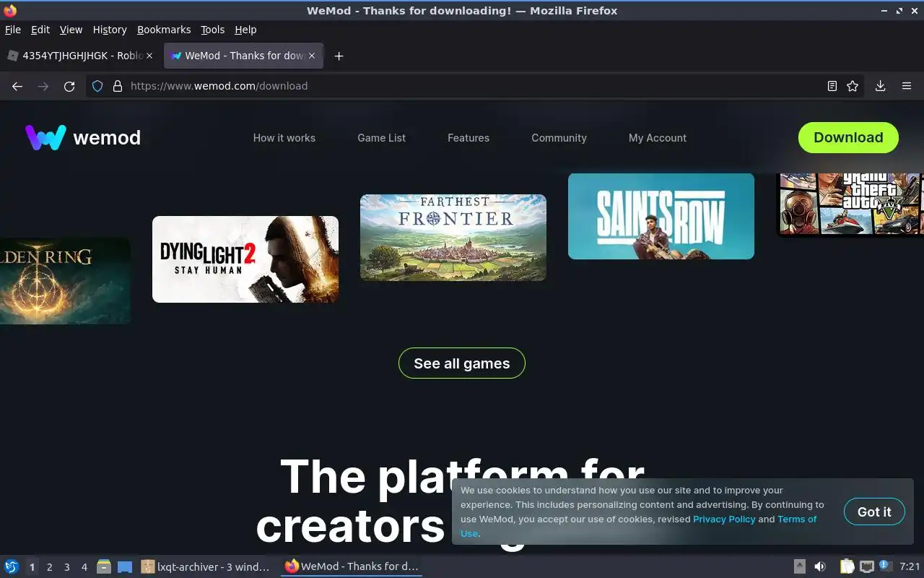Select the Farthest Frontier game card

pos(453,238)
